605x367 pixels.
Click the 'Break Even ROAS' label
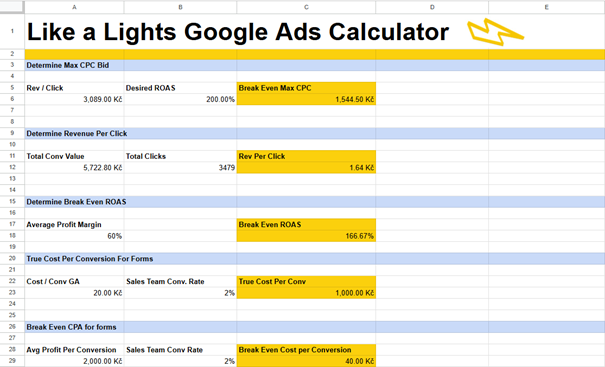(x=270, y=225)
